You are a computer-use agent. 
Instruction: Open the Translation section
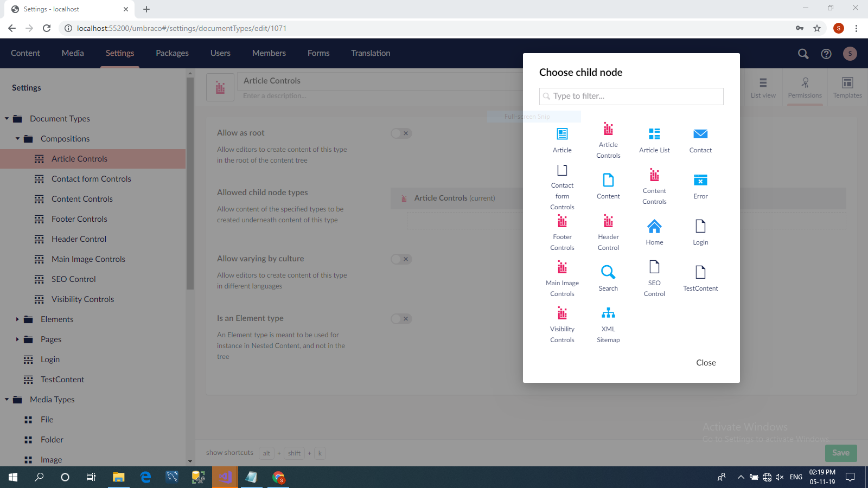pos(371,53)
